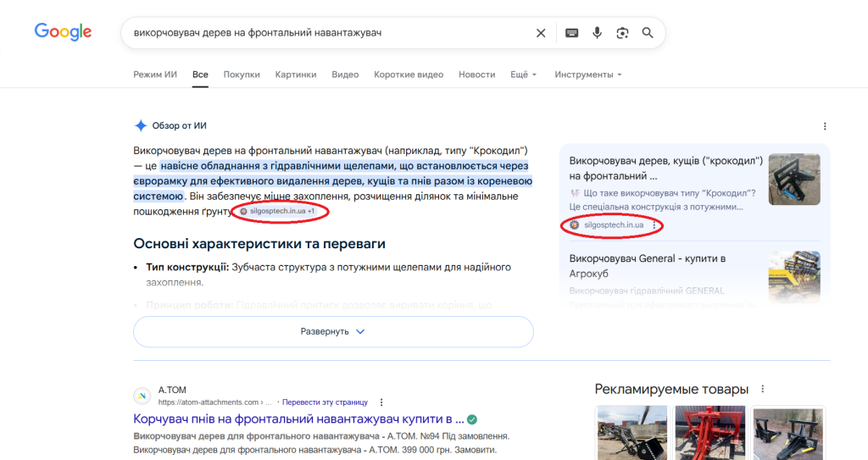Expand the Ещё dropdown

coord(524,75)
